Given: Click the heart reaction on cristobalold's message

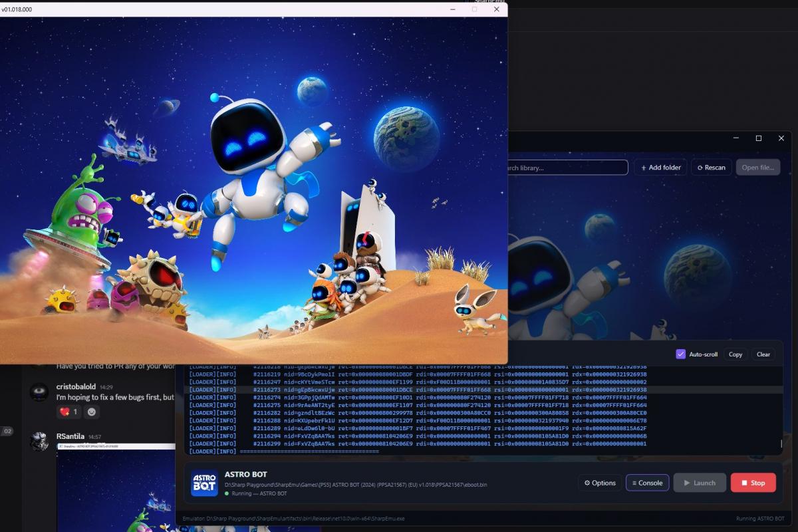Looking at the screenshot, I should 69,412.
